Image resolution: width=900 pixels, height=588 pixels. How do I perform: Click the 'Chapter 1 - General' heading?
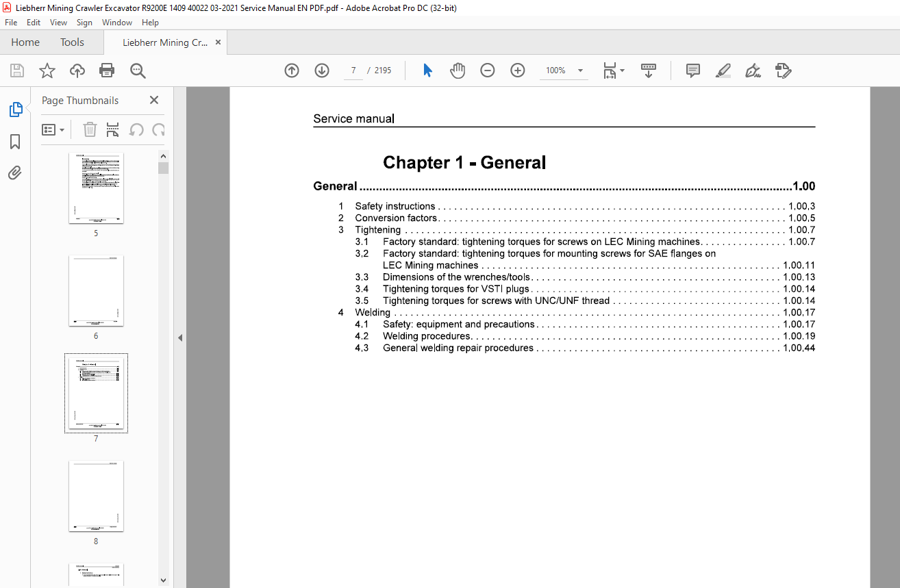[x=464, y=162]
